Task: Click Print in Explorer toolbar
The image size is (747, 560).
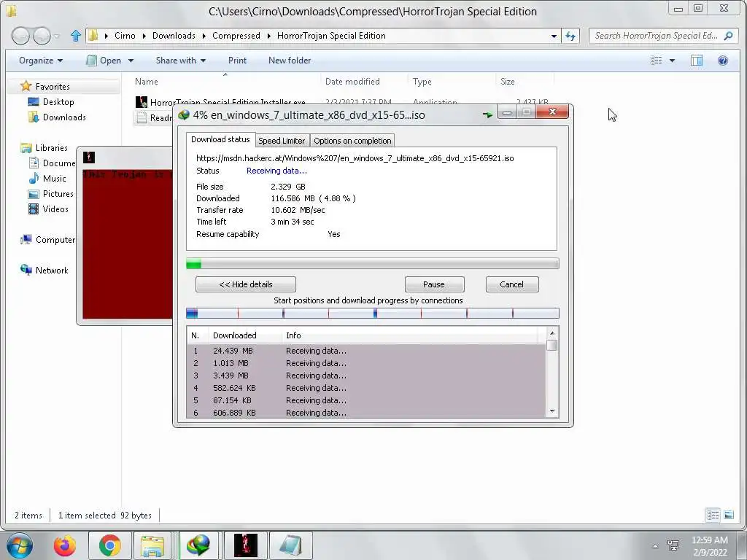Action: (x=237, y=61)
